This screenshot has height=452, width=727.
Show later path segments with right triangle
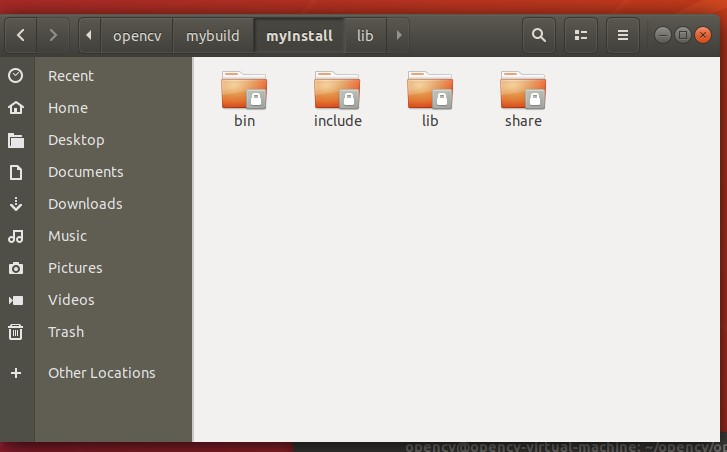click(x=398, y=35)
